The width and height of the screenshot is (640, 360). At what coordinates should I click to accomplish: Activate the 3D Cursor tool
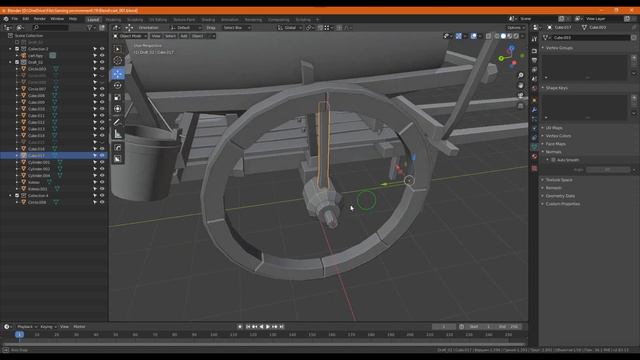[x=118, y=60]
